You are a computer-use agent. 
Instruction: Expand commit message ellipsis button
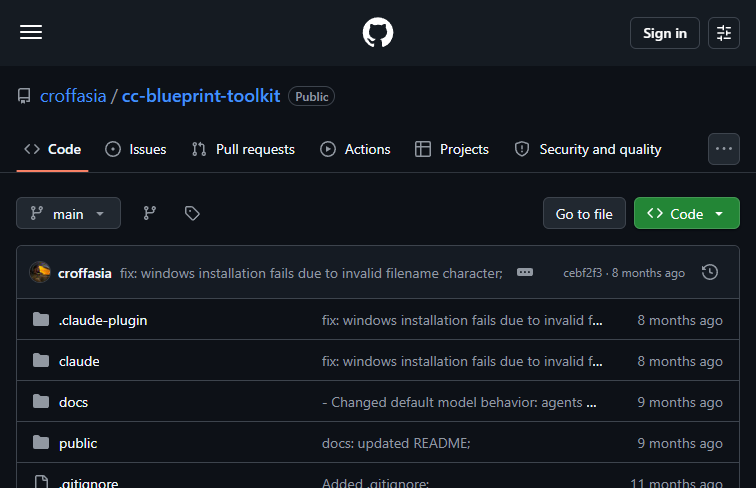coord(525,272)
